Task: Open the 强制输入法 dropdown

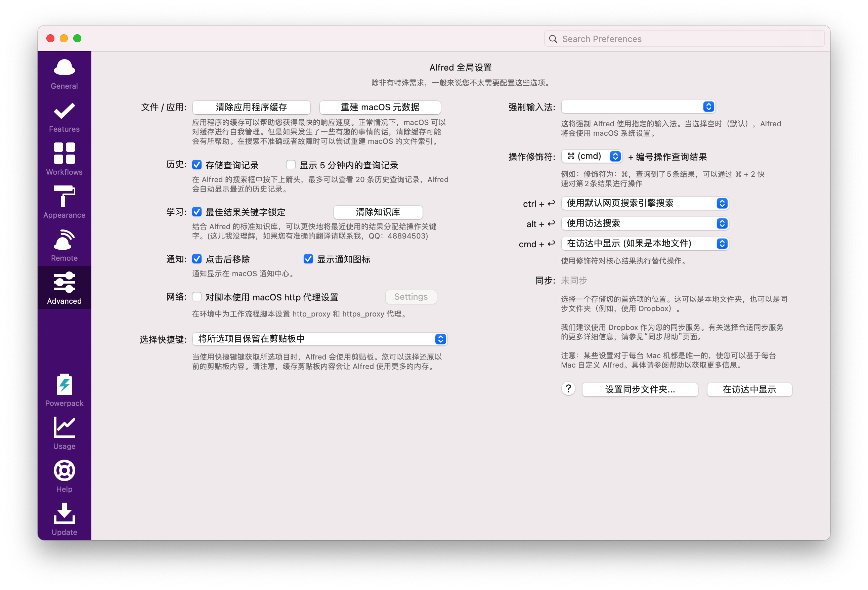Action: (638, 107)
